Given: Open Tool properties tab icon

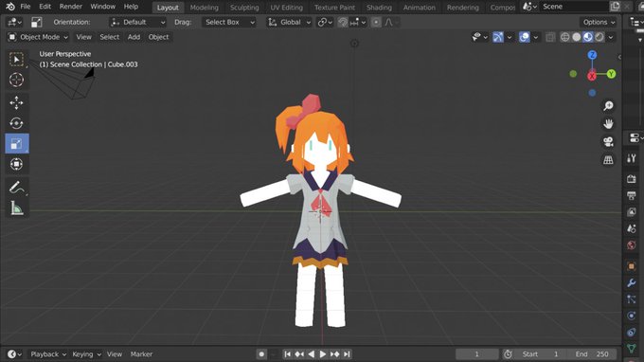Looking at the screenshot, I should pyautogui.click(x=632, y=158).
